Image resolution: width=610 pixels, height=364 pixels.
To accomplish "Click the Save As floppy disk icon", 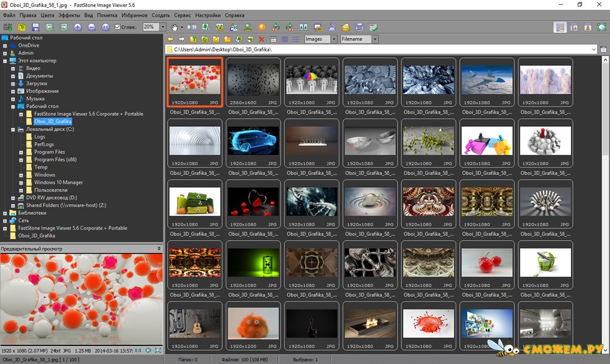I will click(35, 27).
